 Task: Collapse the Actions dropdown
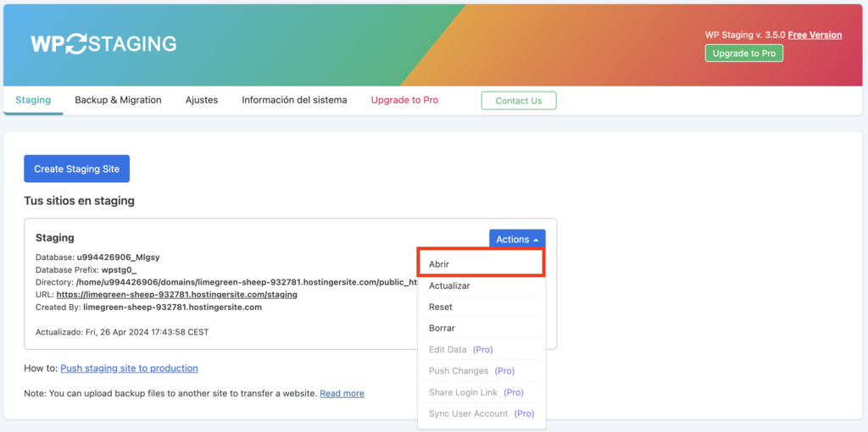(517, 240)
